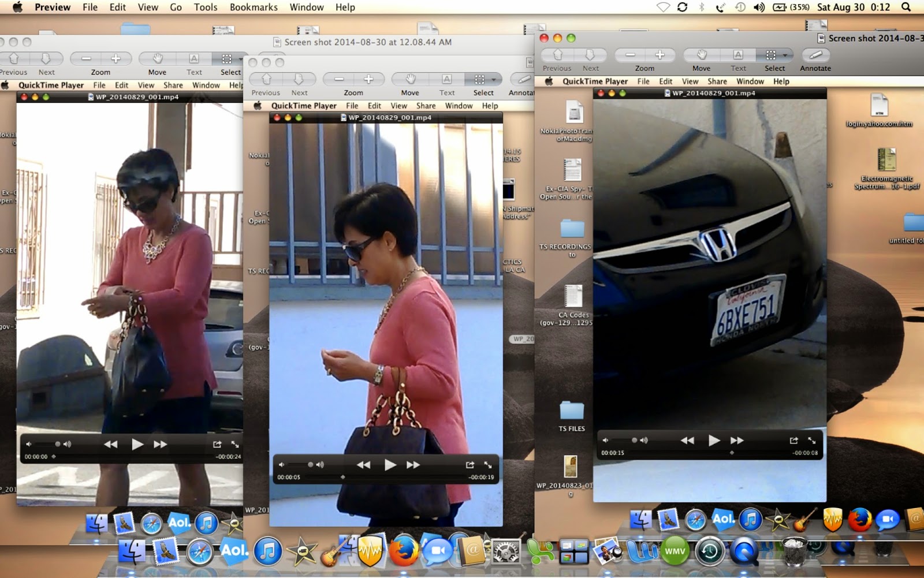The height and width of the screenshot is (578, 924).
Task: Zoom in in left Preview window toolbar
Action: pos(116,59)
